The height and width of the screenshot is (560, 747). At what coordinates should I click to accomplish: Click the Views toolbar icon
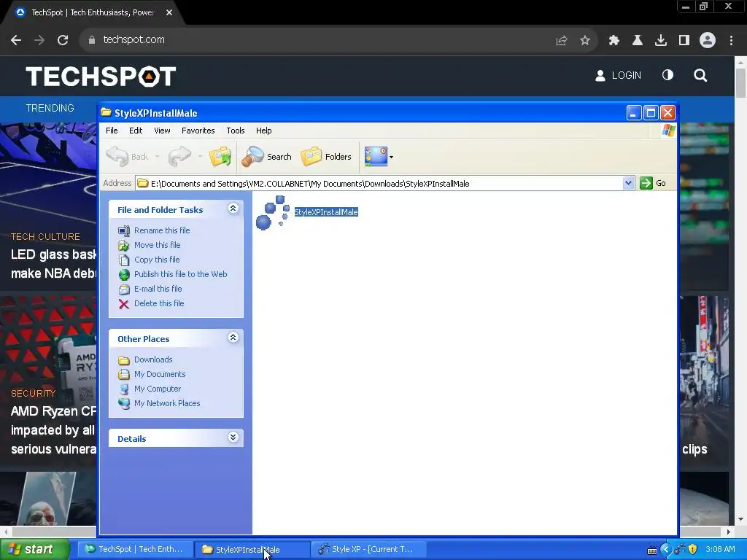[x=376, y=157]
